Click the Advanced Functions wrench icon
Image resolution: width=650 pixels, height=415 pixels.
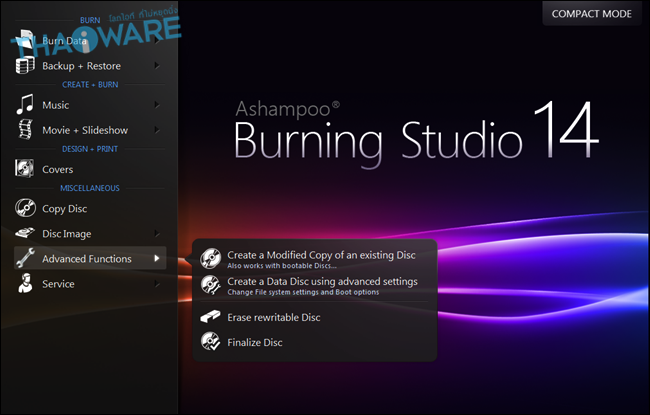[x=25, y=258]
